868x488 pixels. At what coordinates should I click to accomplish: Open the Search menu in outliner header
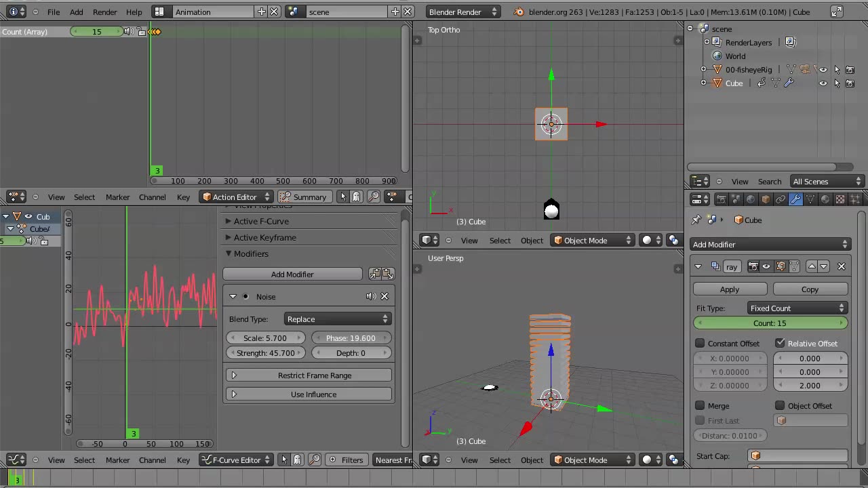pyautogui.click(x=770, y=181)
